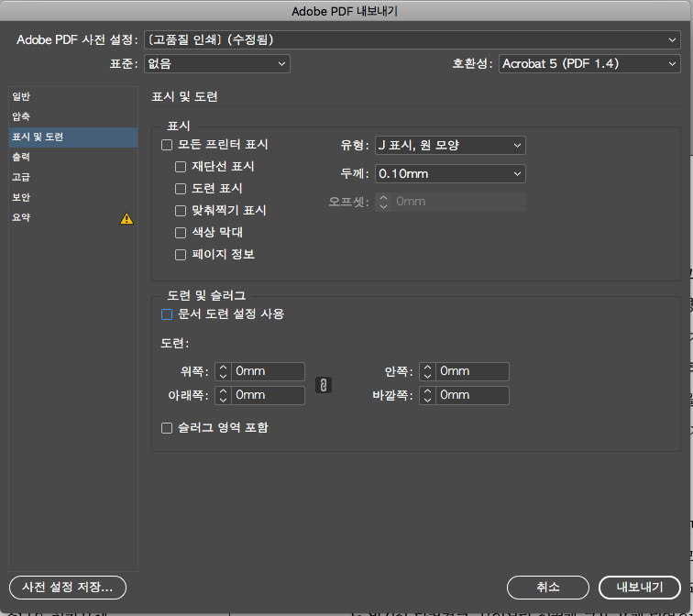Click the 안쪽 bleed value field
The height and width of the screenshot is (616, 693).
coord(472,371)
